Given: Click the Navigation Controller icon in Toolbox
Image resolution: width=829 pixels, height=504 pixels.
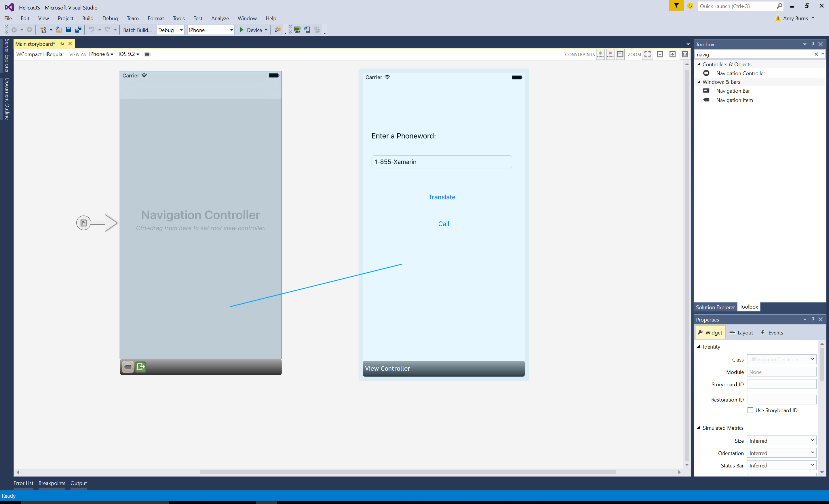Looking at the screenshot, I should [x=705, y=73].
